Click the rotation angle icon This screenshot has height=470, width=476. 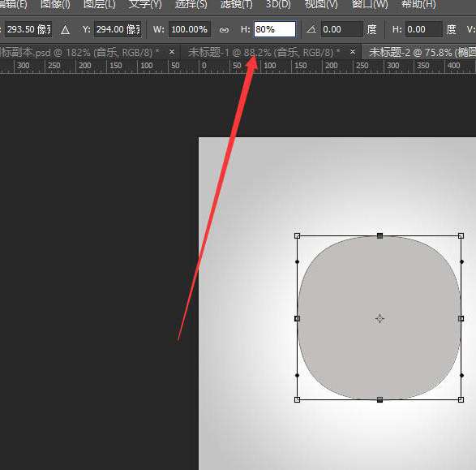pyautogui.click(x=311, y=29)
